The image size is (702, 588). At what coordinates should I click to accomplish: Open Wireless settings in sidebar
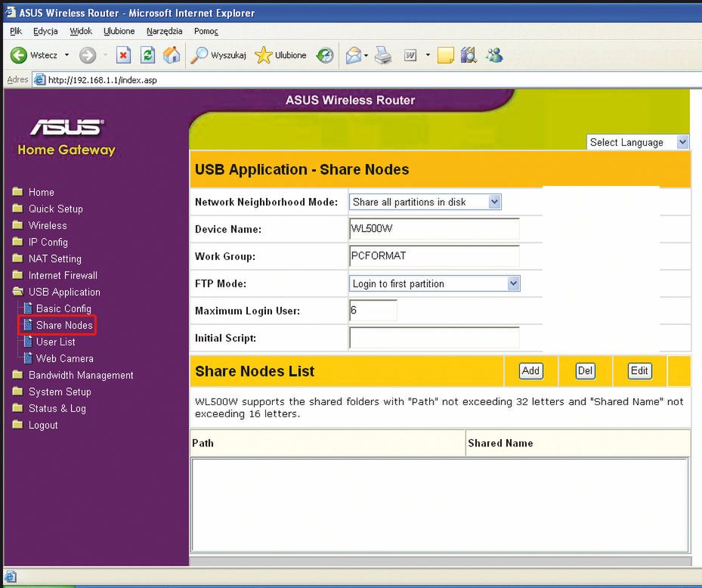point(48,225)
